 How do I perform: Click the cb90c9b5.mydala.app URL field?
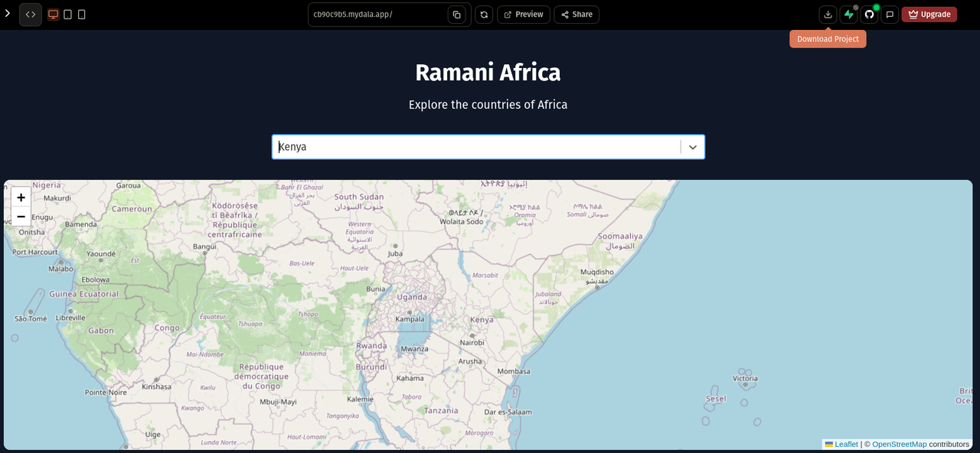point(378,15)
